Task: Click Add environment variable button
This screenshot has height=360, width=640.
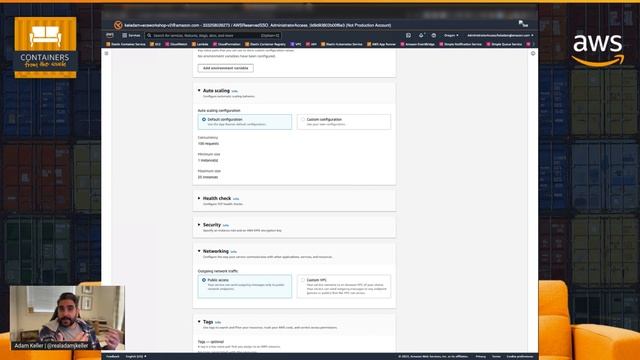Action: pos(225,68)
